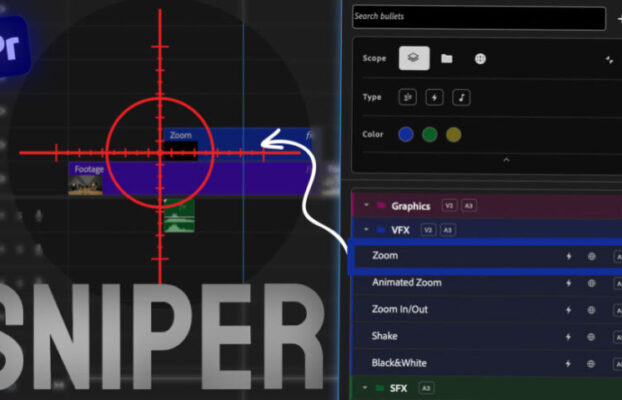Collapse the Graphics folder arrow

click(366, 205)
